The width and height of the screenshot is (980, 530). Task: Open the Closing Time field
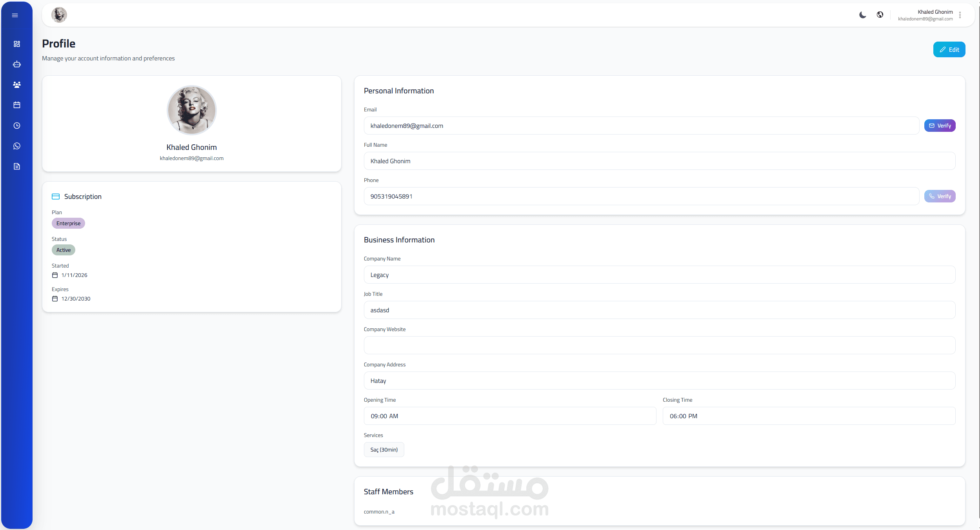point(809,416)
